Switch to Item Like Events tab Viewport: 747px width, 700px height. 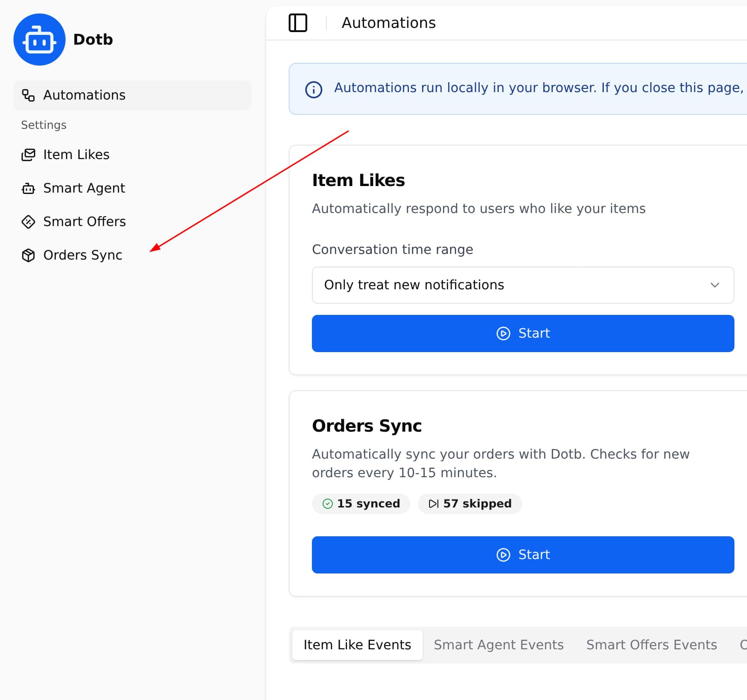click(x=357, y=645)
